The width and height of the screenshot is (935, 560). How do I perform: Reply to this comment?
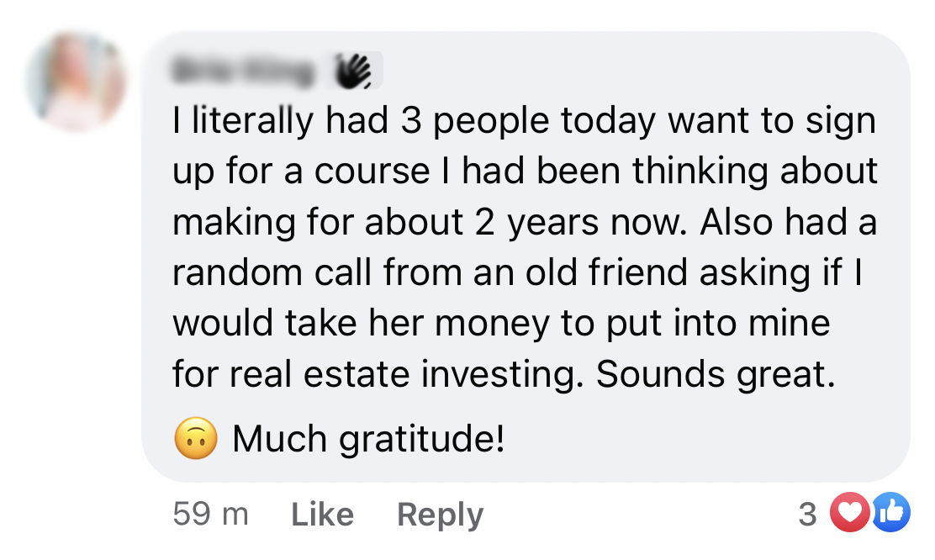click(440, 515)
